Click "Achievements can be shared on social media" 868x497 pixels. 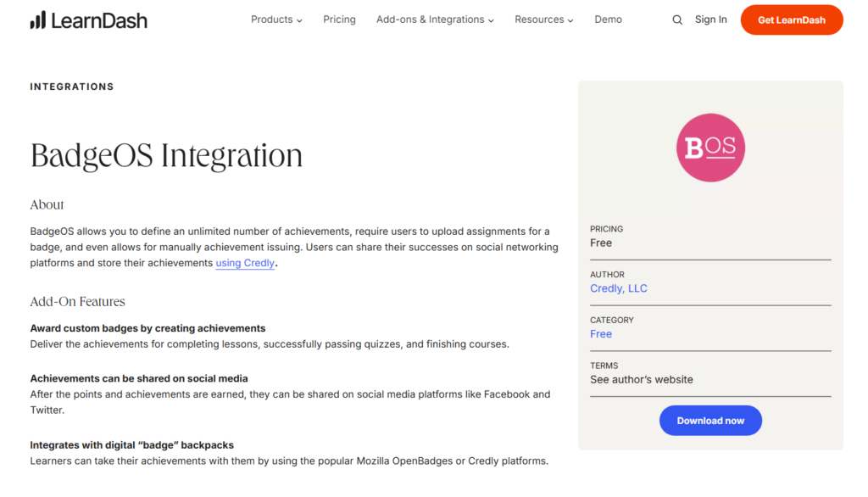(139, 379)
